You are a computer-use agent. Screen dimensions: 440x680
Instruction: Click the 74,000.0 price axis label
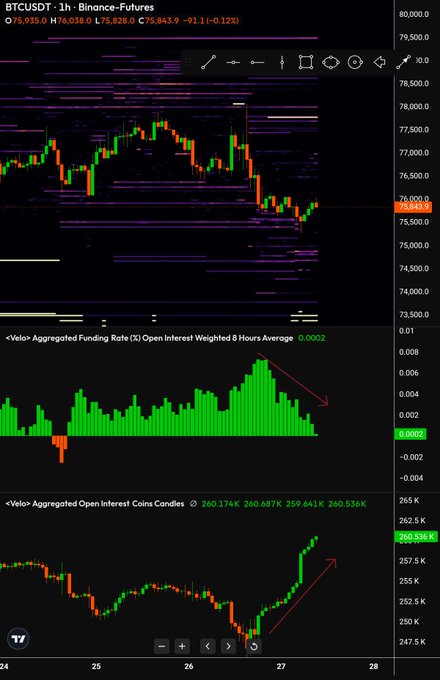pos(414,291)
